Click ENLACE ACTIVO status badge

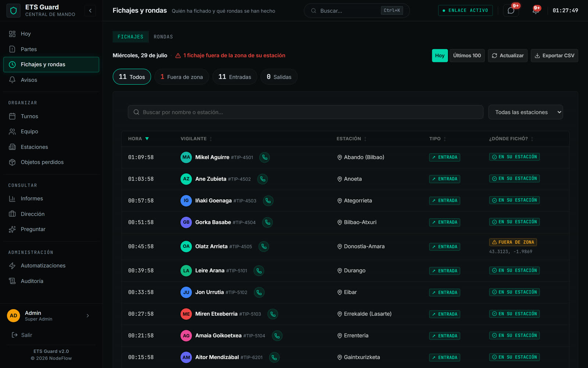(465, 11)
